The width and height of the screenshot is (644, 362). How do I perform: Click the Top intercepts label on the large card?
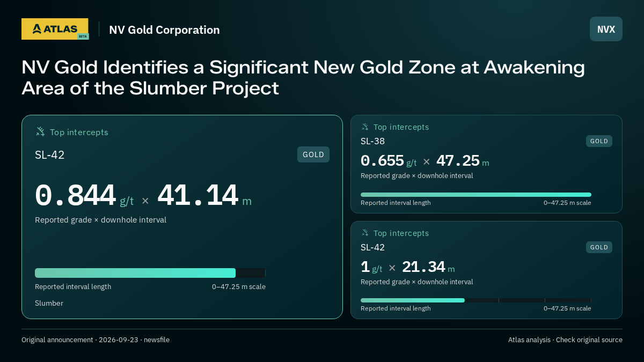(x=79, y=132)
